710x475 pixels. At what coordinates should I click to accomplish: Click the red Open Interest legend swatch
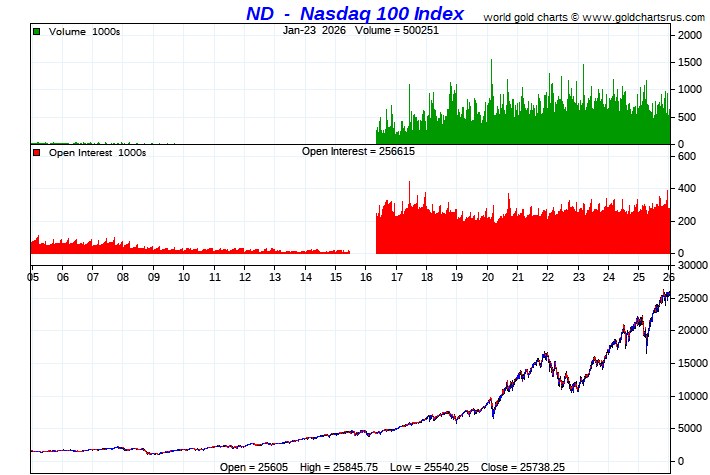pyautogui.click(x=37, y=153)
